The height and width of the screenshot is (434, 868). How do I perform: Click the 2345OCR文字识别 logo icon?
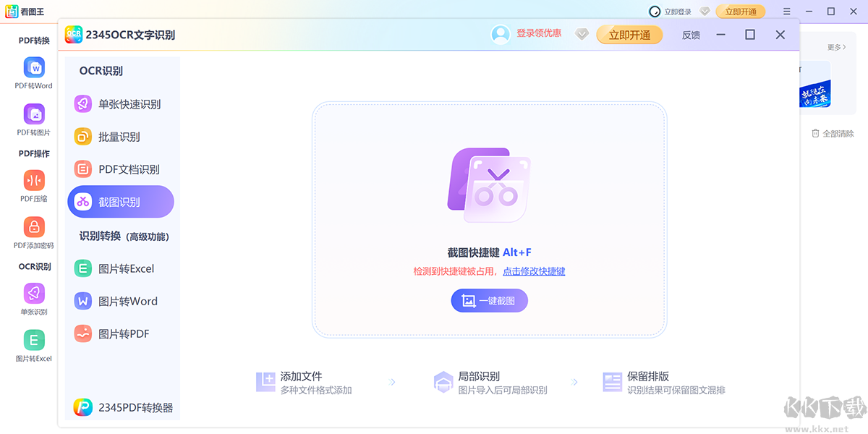[73, 34]
